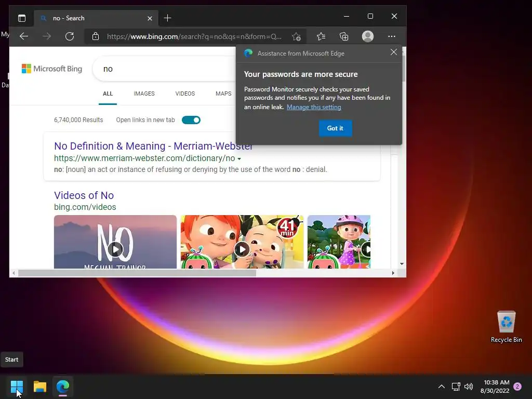Open Windows Start menu
The height and width of the screenshot is (399, 532).
(17, 387)
